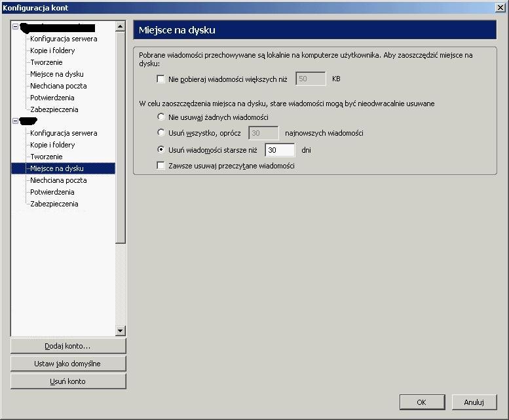This screenshot has height=420, width=509.
Task: Open Niechciana poczta under first account
Action: (x=58, y=86)
